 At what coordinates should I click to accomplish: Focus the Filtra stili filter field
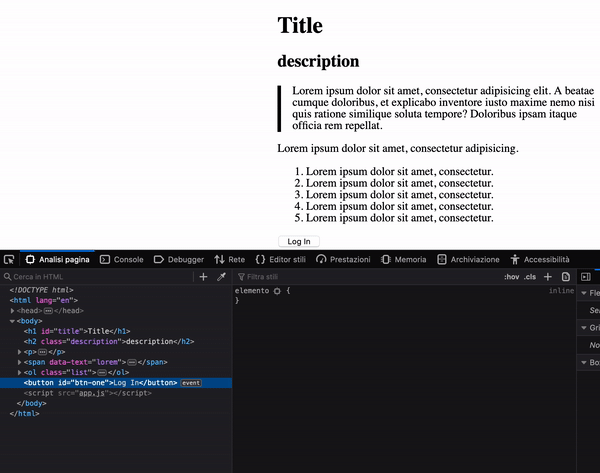coord(367,277)
